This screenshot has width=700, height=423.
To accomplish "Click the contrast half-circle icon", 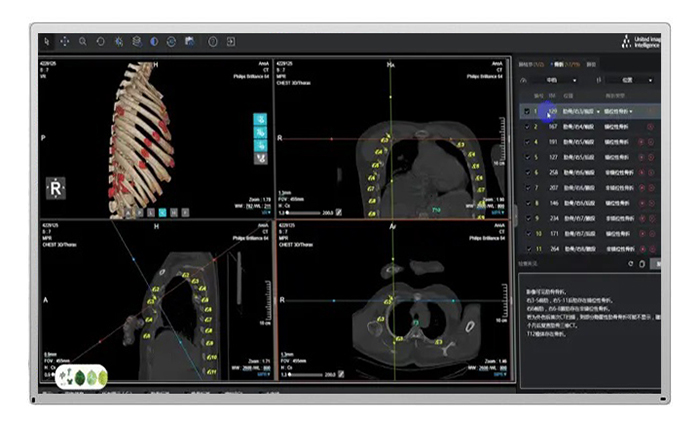I will (x=154, y=42).
